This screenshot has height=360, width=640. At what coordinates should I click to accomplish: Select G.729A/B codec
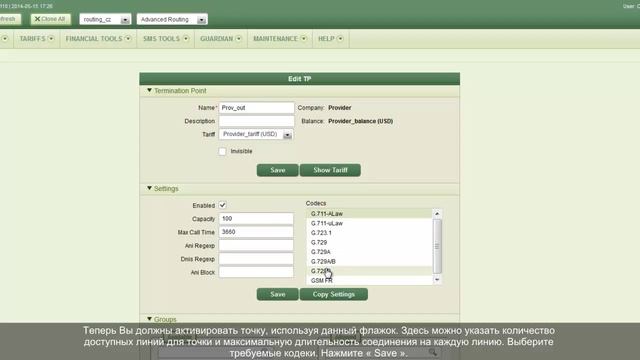pyautogui.click(x=369, y=261)
